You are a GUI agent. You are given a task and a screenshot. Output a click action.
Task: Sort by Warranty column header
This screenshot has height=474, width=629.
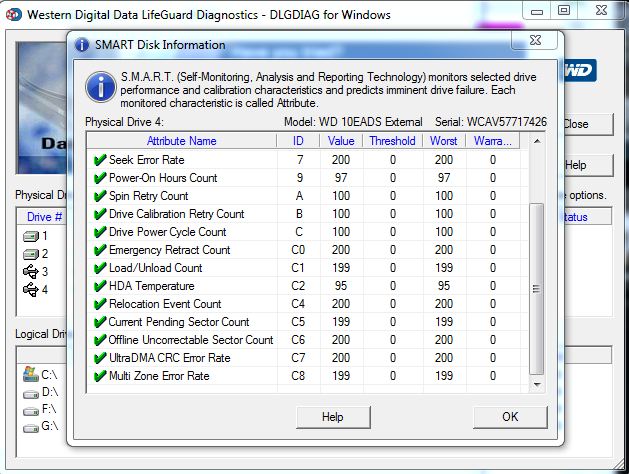(493, 141)
